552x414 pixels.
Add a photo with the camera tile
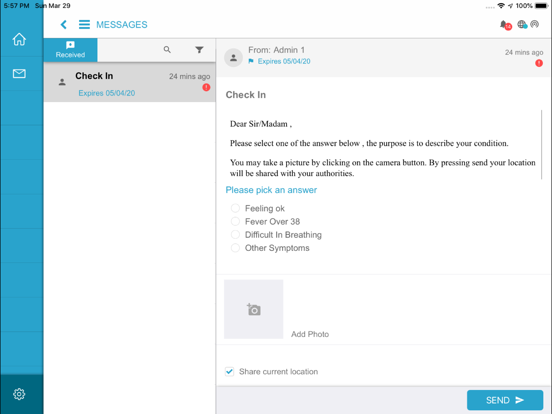(253, 309)
